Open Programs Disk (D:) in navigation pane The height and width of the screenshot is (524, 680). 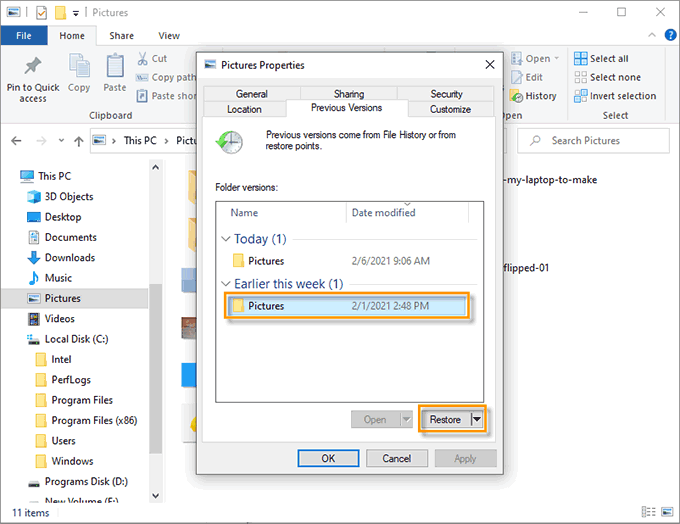pos(78,481)
